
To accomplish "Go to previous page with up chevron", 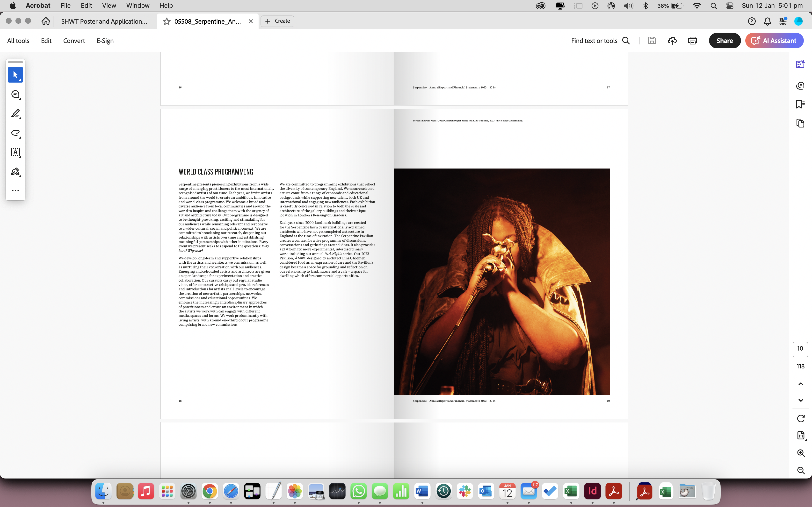I will click(x=801, y=384).
